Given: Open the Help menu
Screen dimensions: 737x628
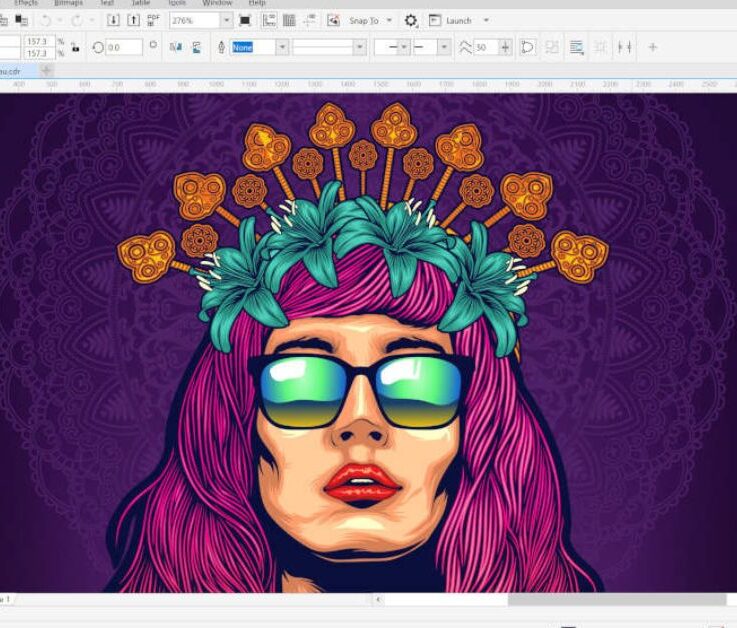Looking at the screenshot, I should click(257, 3).
